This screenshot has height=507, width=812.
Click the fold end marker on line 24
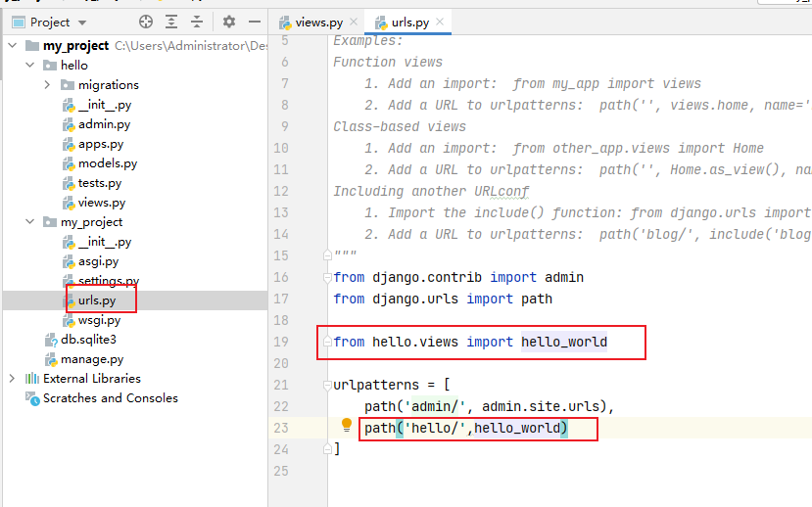(327, 449)
